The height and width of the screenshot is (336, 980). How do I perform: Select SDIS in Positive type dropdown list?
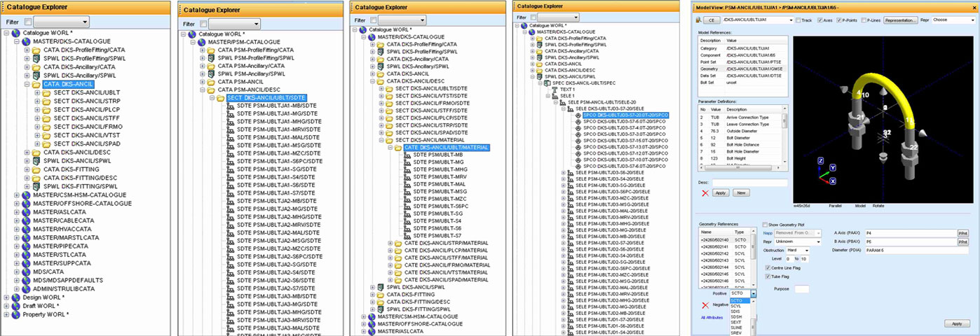[740, 311]
